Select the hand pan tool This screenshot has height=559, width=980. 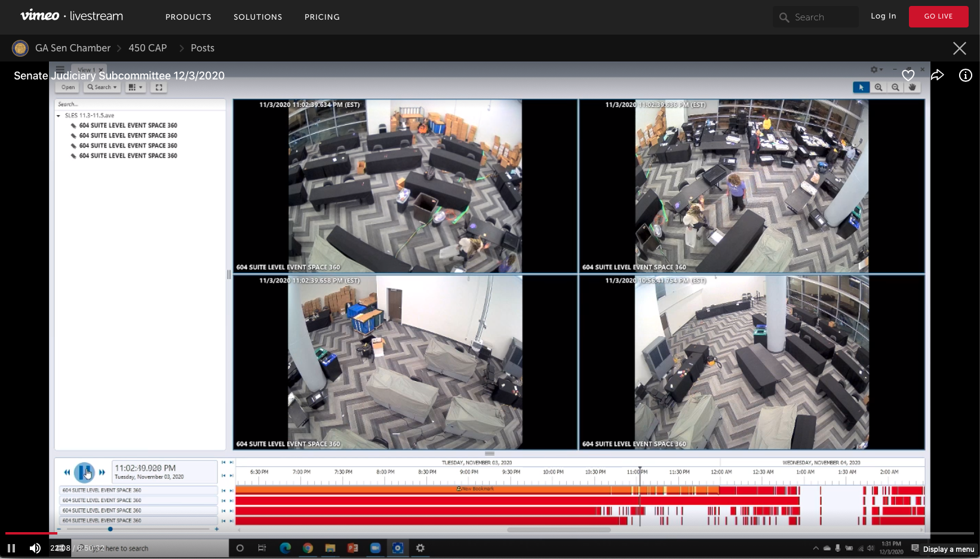912,87
